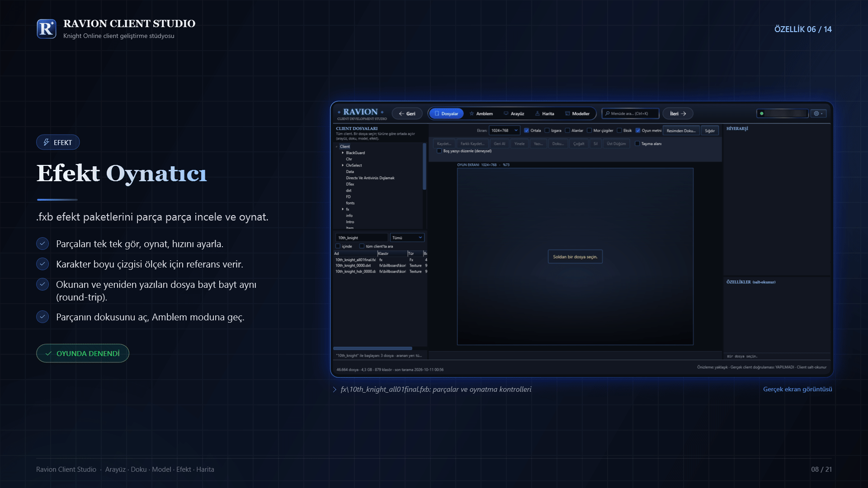Image resolution: width=868 pixels, height=488 pixels.
Task: Click the settings gear icon in the app
Action: click(x=816, y=113)
